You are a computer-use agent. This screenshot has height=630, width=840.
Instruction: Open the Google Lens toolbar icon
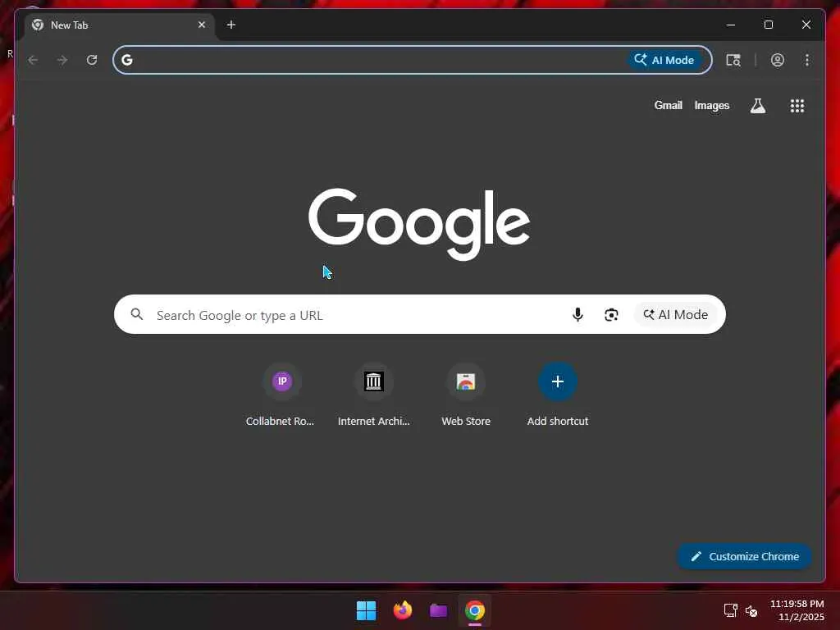[x=733, y=60]
